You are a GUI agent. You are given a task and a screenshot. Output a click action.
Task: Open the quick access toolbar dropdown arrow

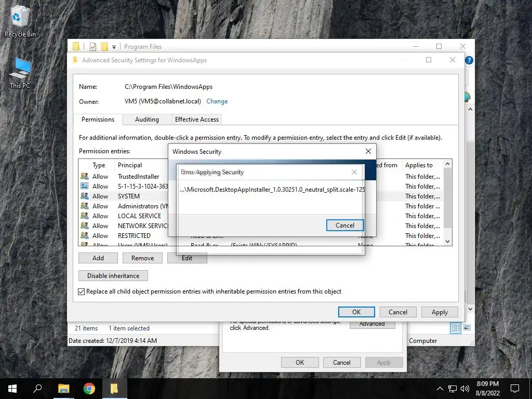click(x=114, y=47)
